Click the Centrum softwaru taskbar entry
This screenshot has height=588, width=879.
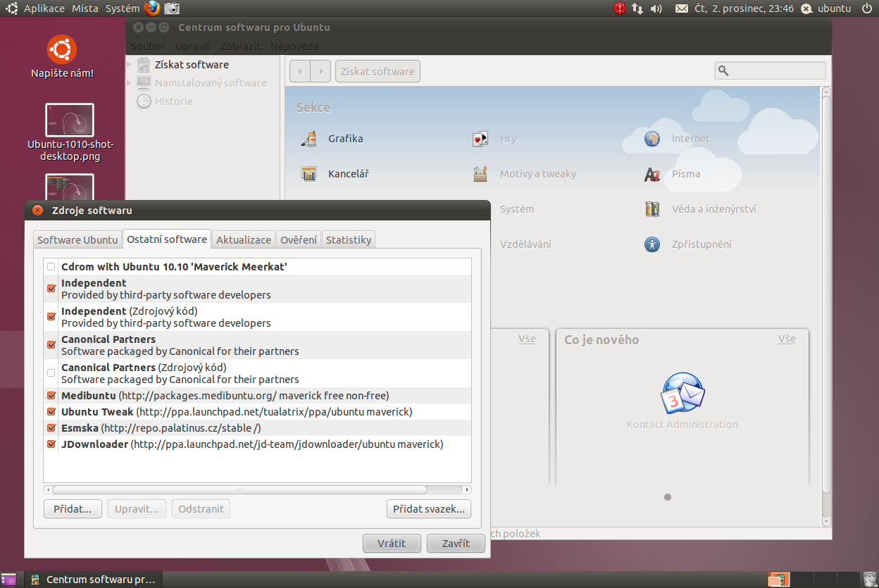pyautogui.click(x=94, y=580)
